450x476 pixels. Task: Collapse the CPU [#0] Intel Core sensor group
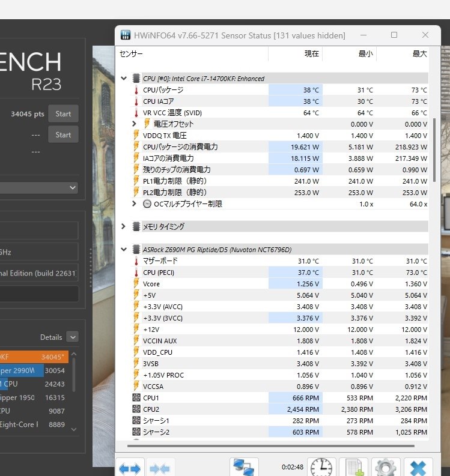124,78
